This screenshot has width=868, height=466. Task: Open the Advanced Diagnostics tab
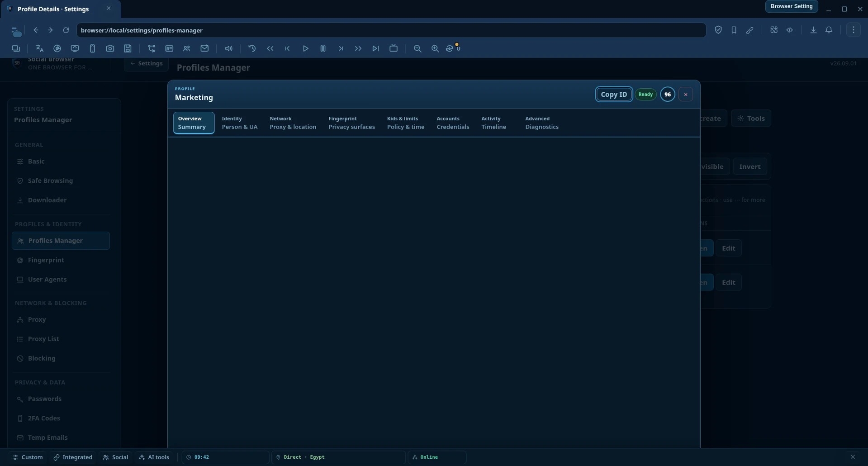[541, 123]
